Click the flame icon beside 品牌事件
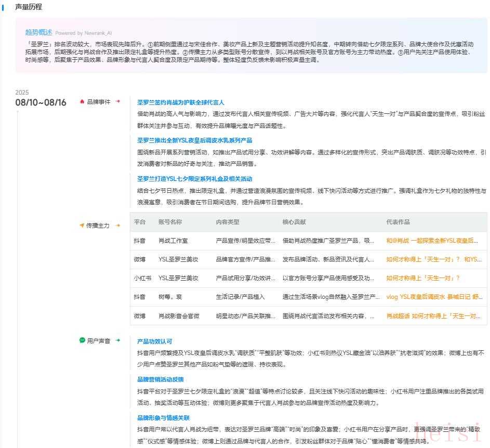Viewport: 490px width, 448px height. click(82, 101)
